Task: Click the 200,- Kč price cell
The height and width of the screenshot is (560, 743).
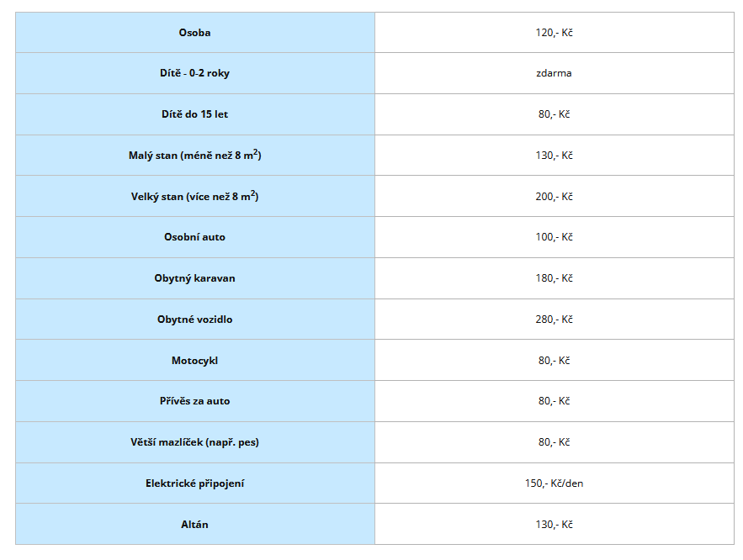Action: point(554,197)
